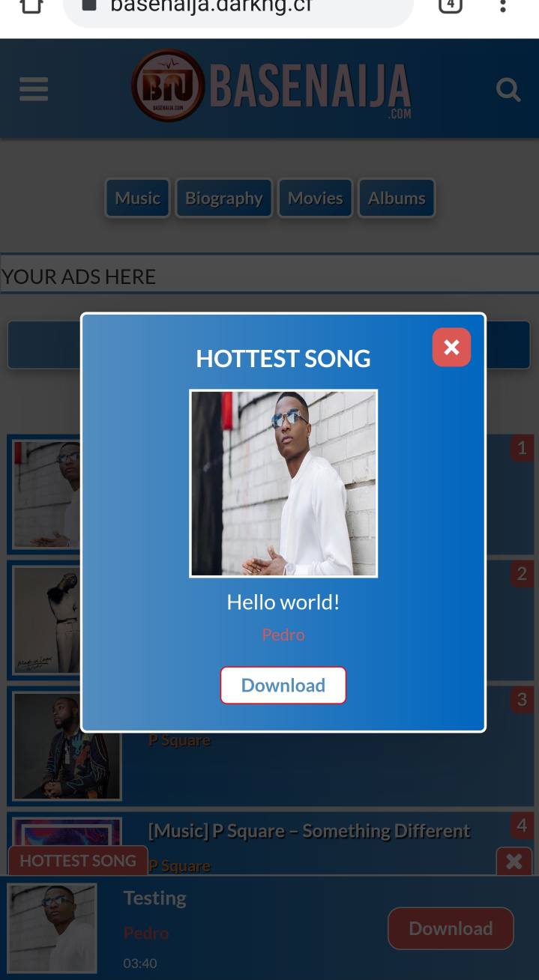Open the hamburger navigation menu
This screenshot has height=980, width=539.
34,89
